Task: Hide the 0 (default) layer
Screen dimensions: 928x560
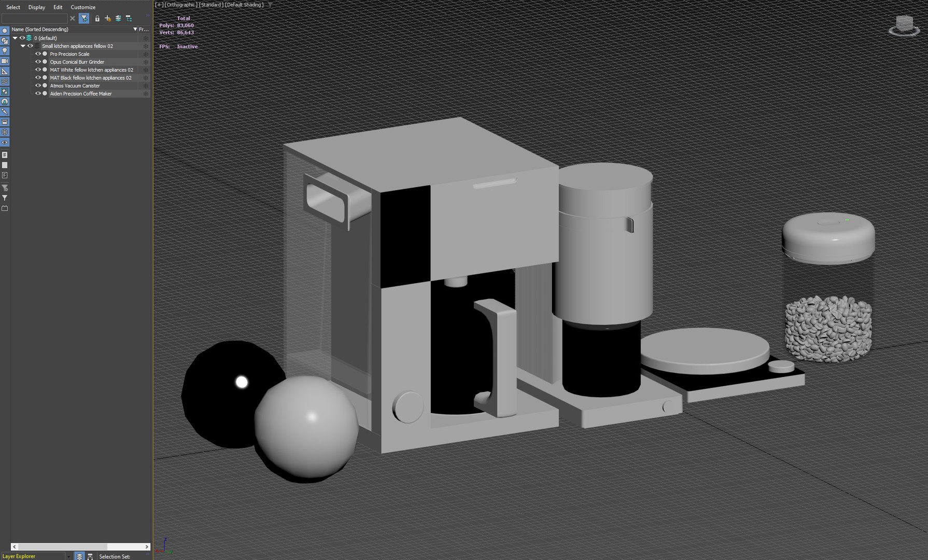Action: (22, 38)
